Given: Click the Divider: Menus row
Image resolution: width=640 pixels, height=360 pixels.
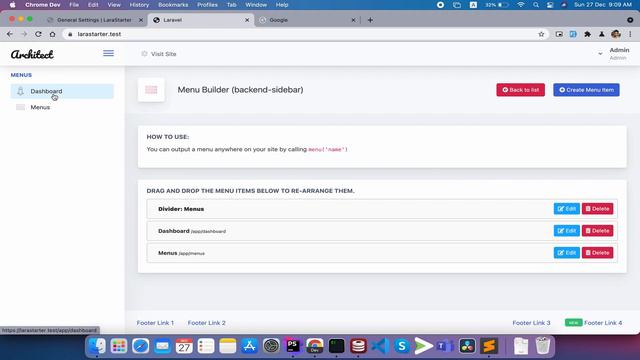Looking at the screenshot, I should tap(382, 209).
